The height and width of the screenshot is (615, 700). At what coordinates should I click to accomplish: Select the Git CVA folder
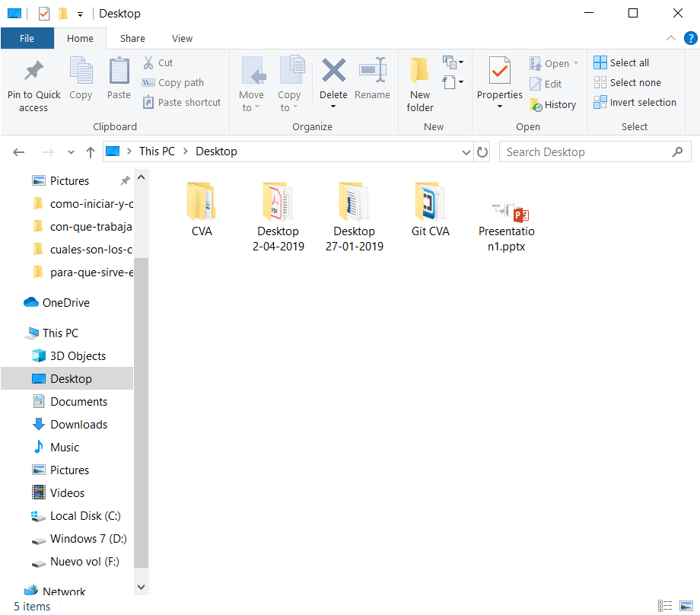[x=431, y=209]
